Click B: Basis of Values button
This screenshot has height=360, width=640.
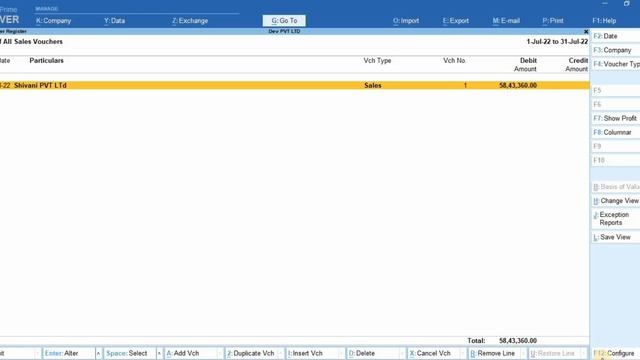(x=616, y=187)
